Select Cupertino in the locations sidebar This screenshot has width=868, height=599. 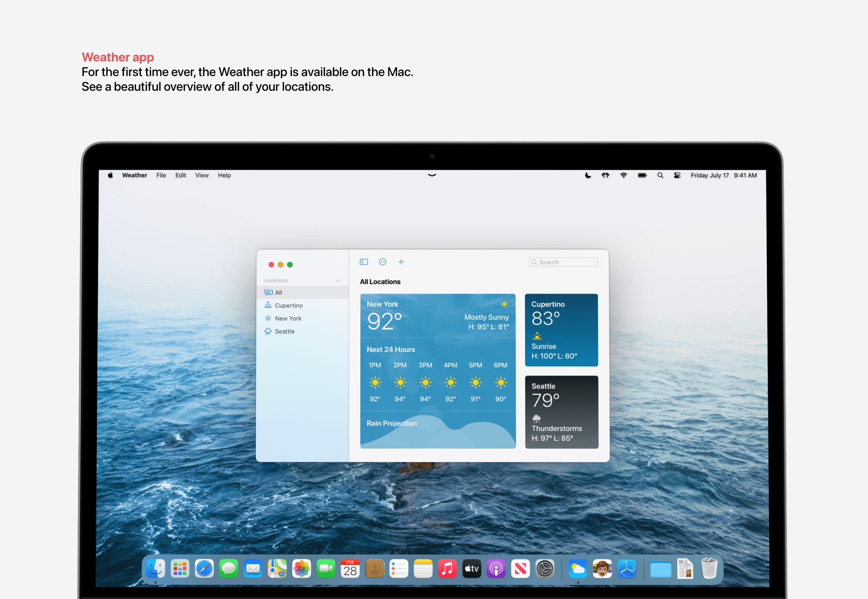click(289, 305)
